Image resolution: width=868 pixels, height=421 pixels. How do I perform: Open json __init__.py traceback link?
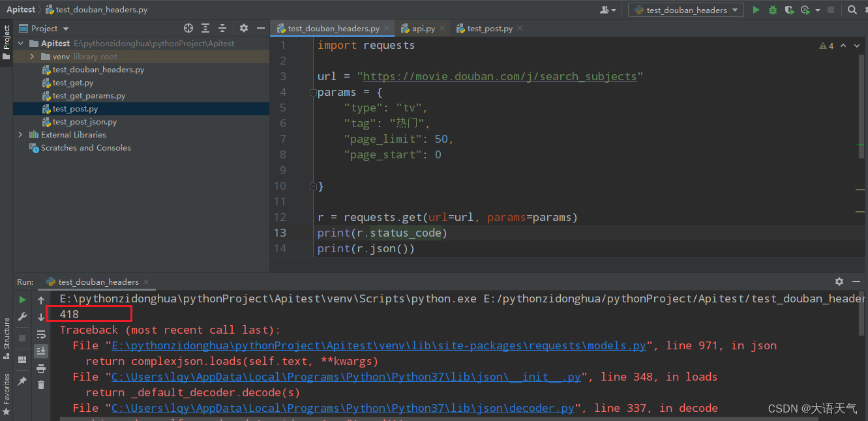(346, 377)
